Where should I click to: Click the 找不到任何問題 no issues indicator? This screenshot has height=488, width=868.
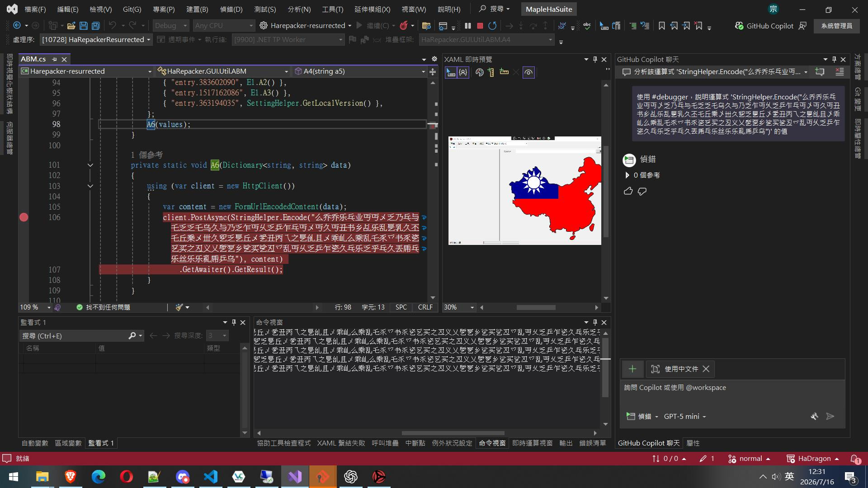(103, 307)
